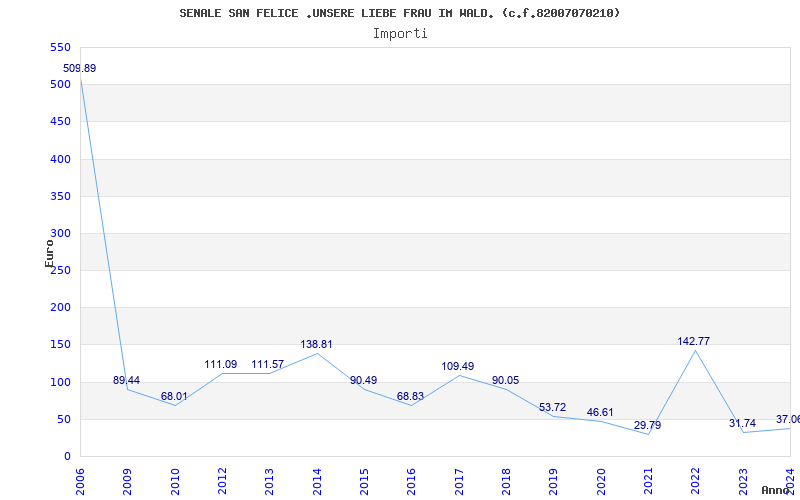This screenshot has width=800, height=500.
Task: Click the x-axis year 2012
Action: 222,481
